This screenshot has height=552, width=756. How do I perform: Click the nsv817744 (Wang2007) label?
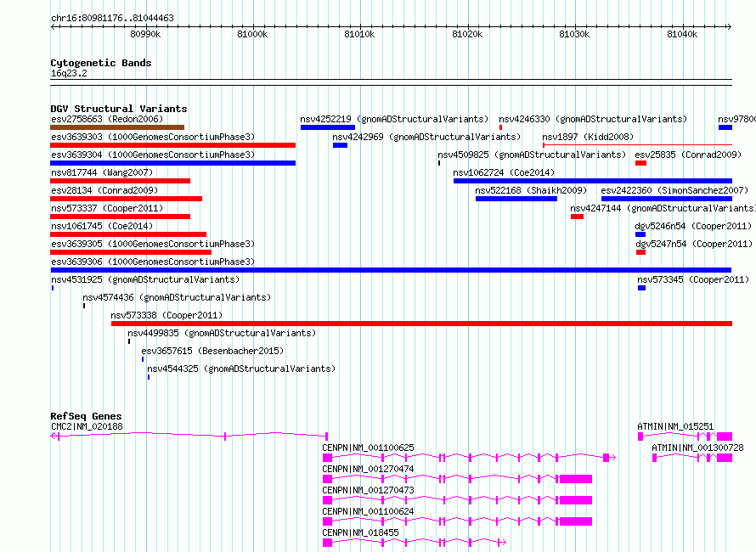point(102,172)
